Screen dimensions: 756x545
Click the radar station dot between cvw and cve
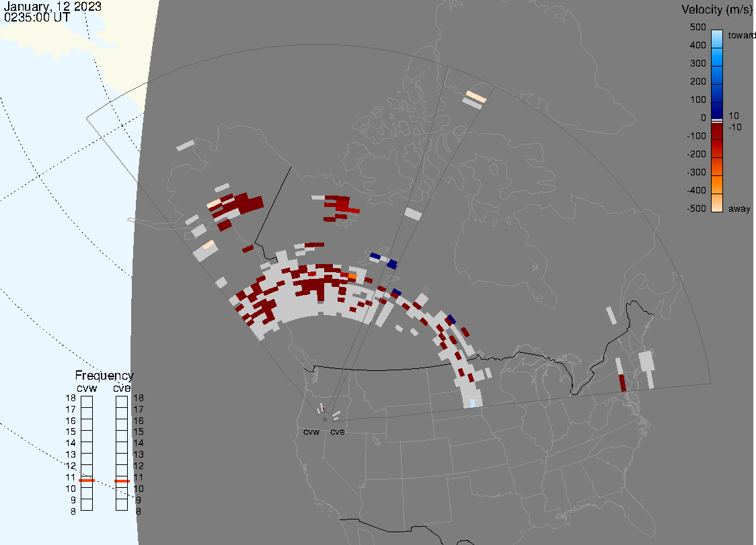(325, 419)
